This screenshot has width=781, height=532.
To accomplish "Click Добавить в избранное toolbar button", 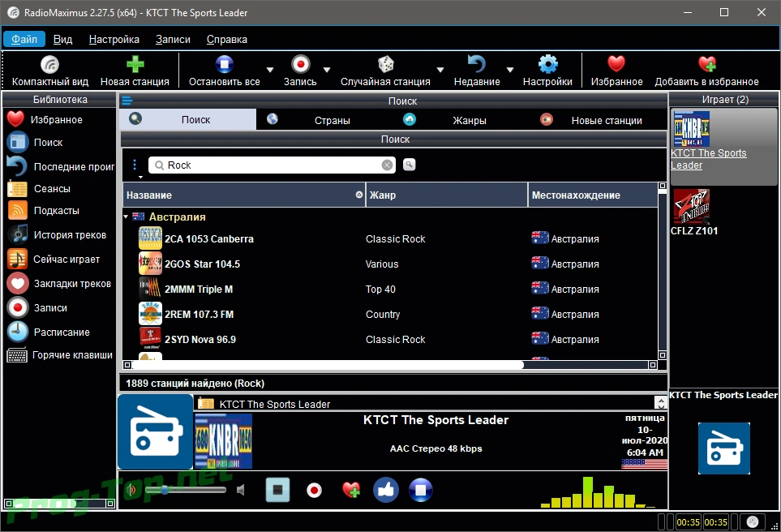I will tap(706, 71).
